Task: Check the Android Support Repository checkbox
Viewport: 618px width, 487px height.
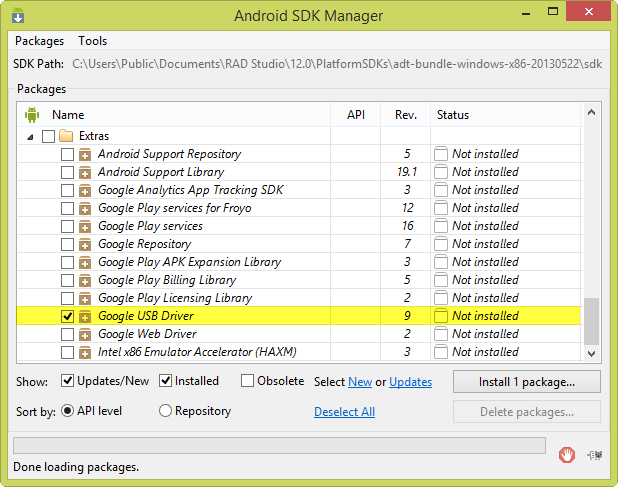Action: tap(67, 154)
